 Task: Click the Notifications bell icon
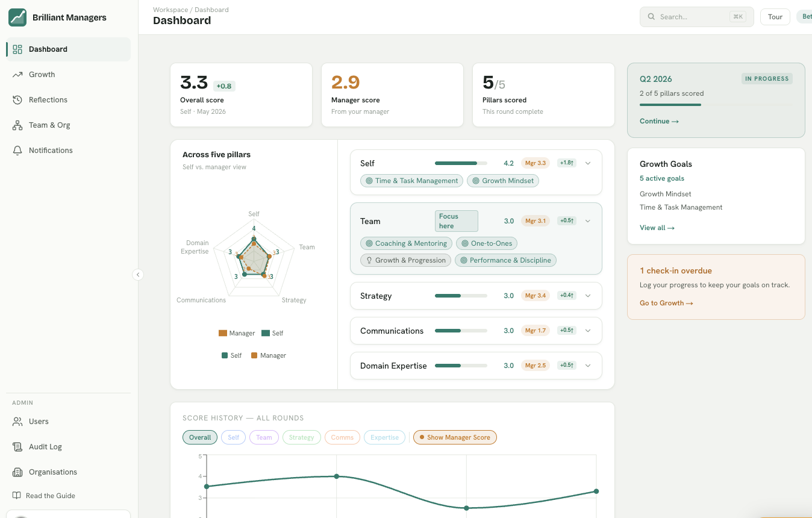tap(17, 151)
